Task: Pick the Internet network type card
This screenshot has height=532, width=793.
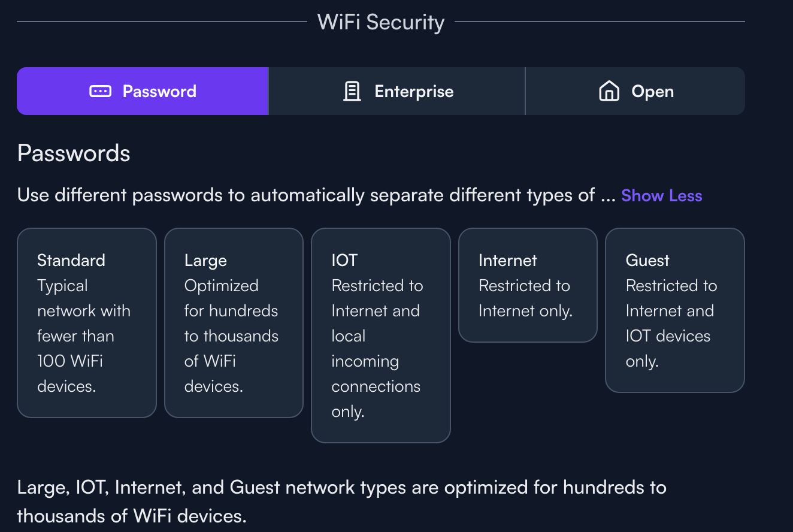Action: 528,285
